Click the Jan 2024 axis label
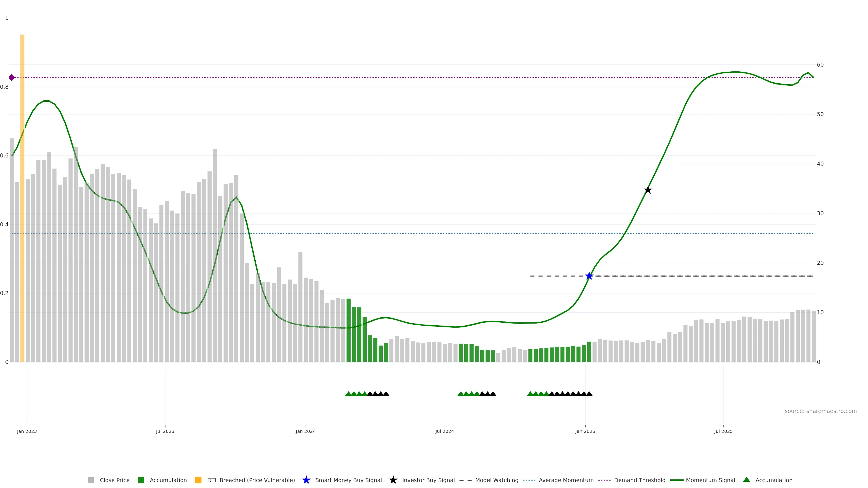Screen dimensions: 868x488 [x=305, y=432]
